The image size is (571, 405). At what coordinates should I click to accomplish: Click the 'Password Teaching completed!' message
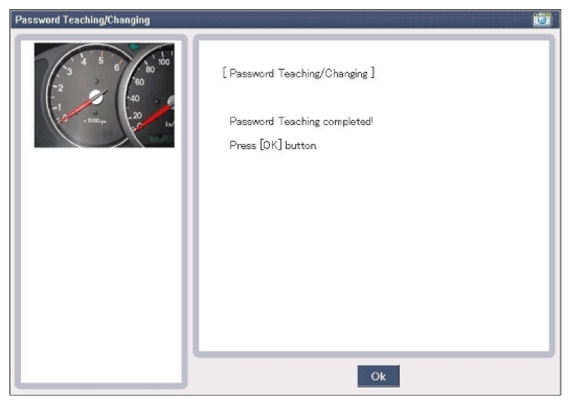pyautogui.click(x=301, y=121)
